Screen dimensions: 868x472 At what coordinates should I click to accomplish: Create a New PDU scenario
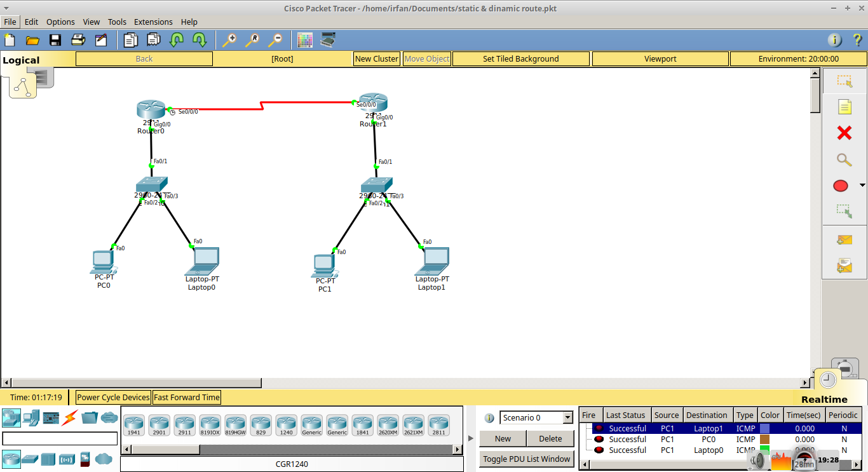(503, 438)
